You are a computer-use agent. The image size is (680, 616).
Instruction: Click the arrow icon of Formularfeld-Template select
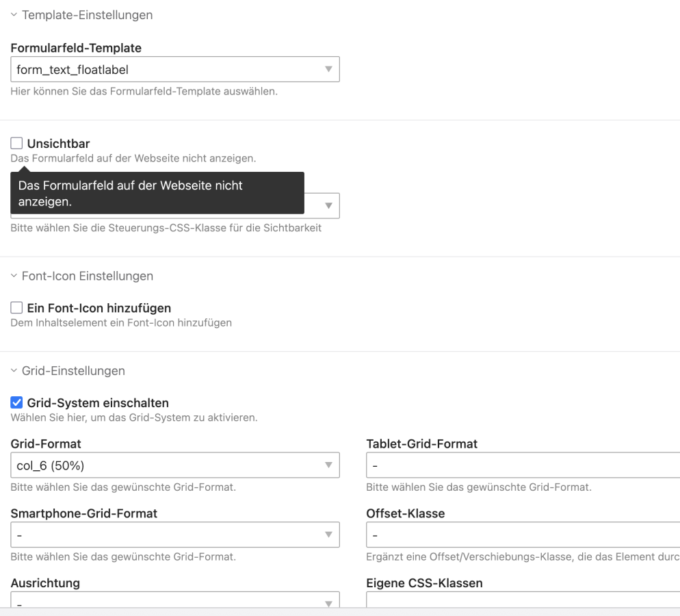coord(328,69)
